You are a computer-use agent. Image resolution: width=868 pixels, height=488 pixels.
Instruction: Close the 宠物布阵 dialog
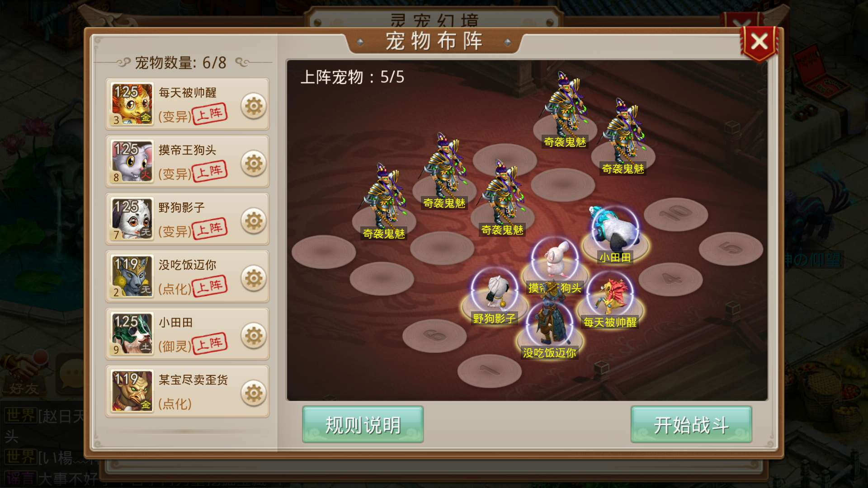point(759,42)
